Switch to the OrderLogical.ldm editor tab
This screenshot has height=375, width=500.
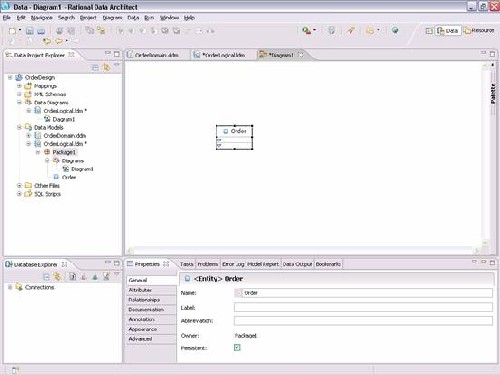pyautogui.click(x=224, y=55)
